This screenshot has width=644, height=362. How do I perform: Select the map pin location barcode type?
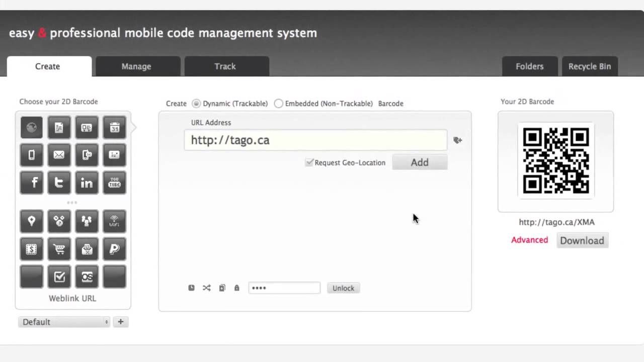(x=32, y=221)
